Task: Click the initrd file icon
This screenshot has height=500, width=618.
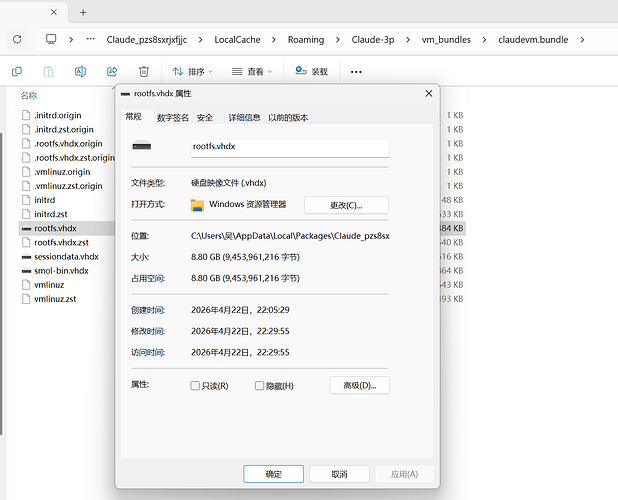Action: coord(26,200)
